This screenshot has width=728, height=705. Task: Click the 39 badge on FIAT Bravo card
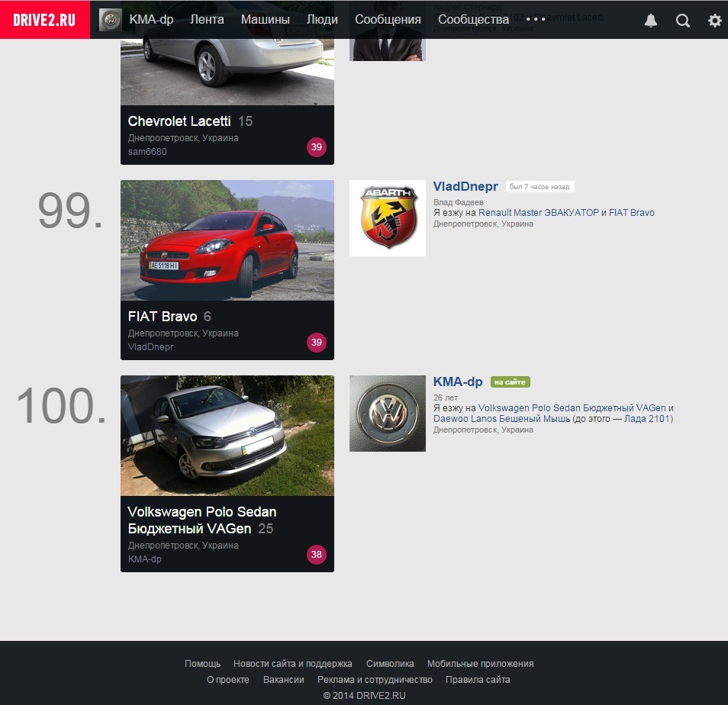point(317,343)
